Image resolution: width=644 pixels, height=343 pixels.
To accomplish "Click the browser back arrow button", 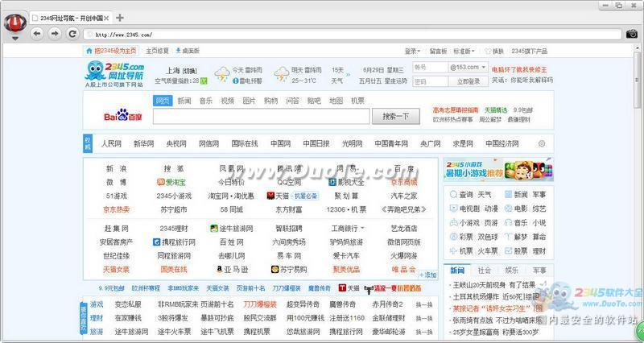I will click(37, 34).
